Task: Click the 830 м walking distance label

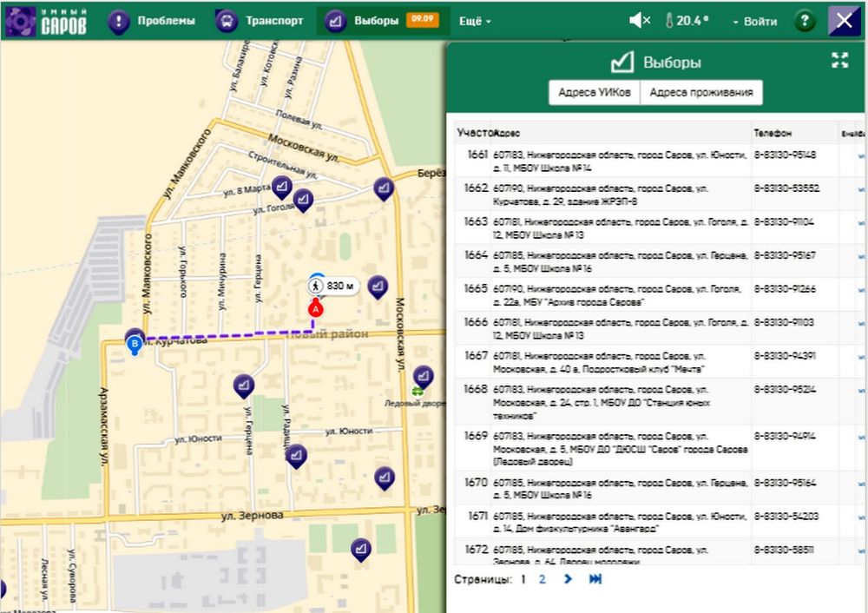Action: (x=333, y=286)
